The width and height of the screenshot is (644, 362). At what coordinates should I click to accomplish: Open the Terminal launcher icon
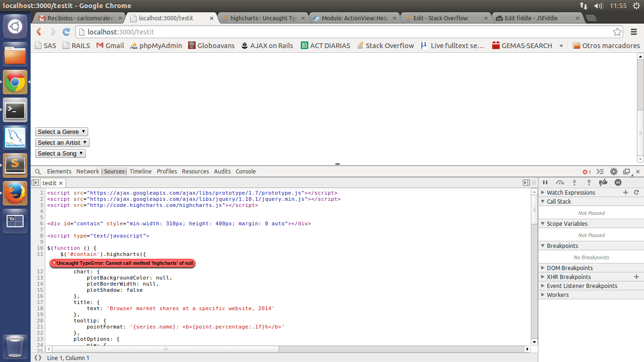click(15, 110)
